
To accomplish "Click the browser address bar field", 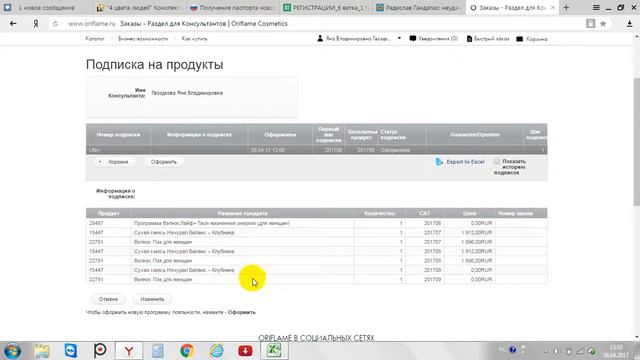I will point(318,24).
